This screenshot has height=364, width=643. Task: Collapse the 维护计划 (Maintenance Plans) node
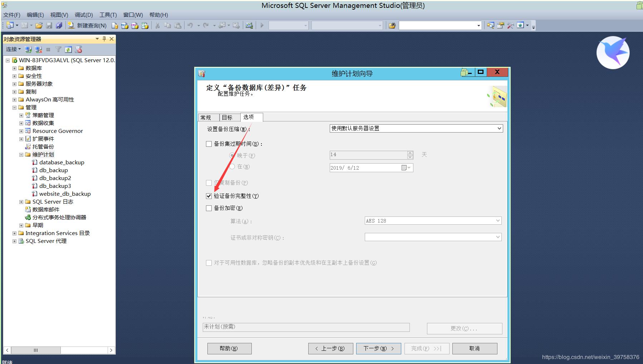click(x=21, y=154)
